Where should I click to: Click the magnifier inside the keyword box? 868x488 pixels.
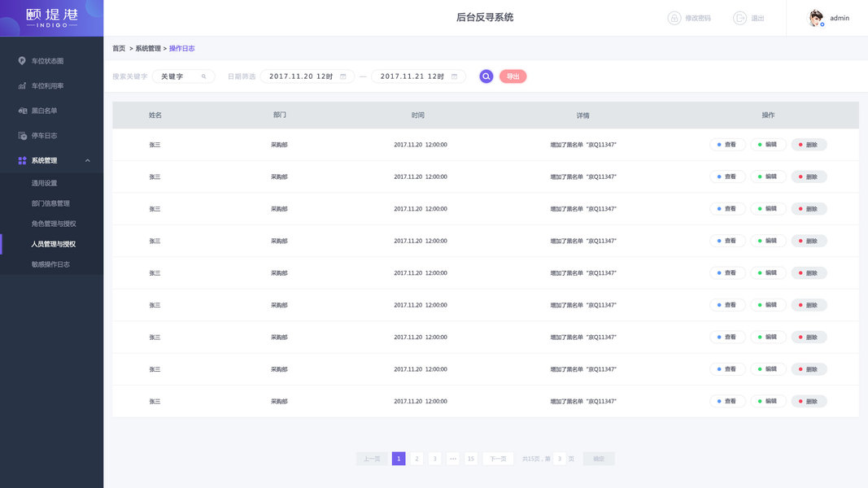click(203, 76)
